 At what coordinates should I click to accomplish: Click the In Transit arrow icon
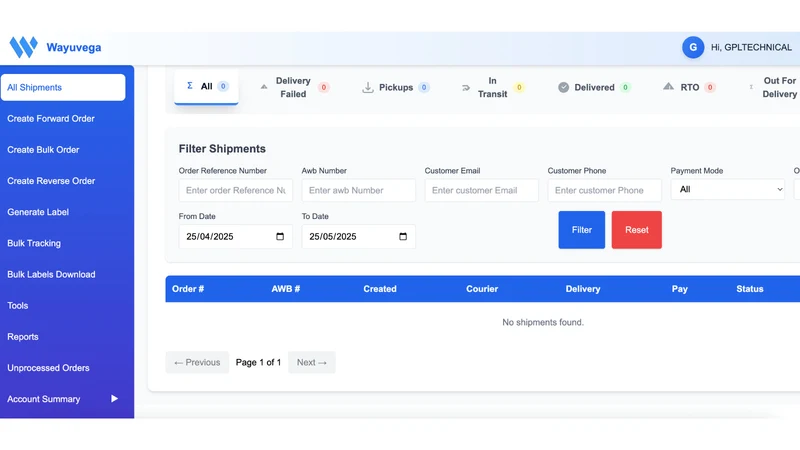tap(466, 88)
